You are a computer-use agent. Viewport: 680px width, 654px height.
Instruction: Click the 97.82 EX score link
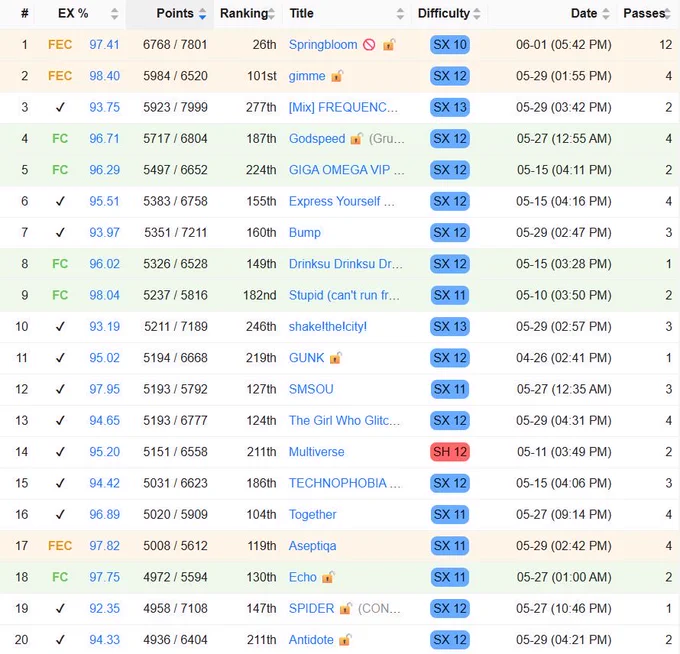pos(104,546)
